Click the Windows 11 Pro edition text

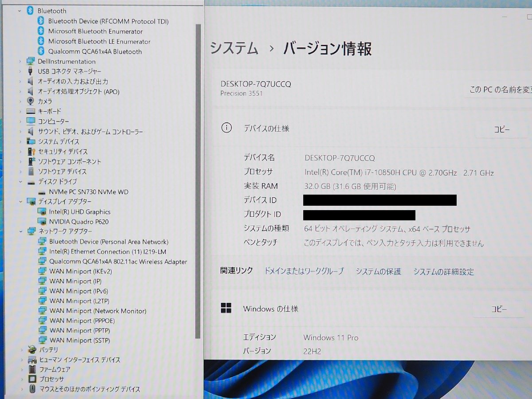click(331, 337)
